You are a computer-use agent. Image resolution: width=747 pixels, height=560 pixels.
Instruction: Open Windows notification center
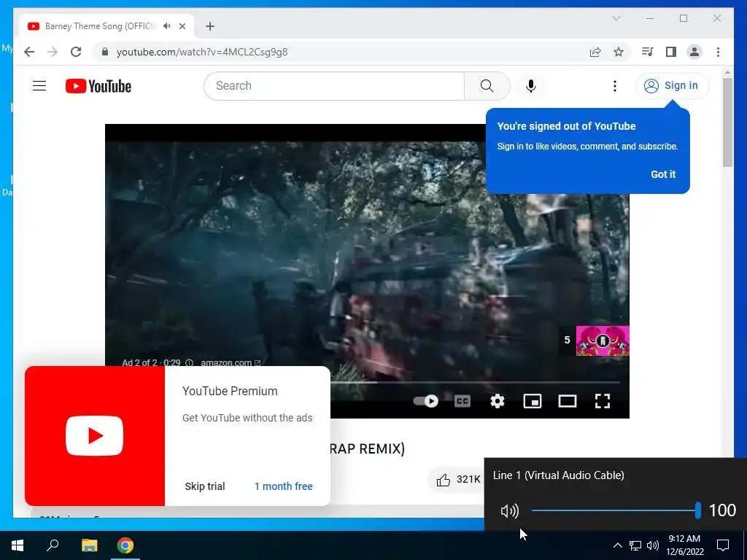click(x=723, y=545)
